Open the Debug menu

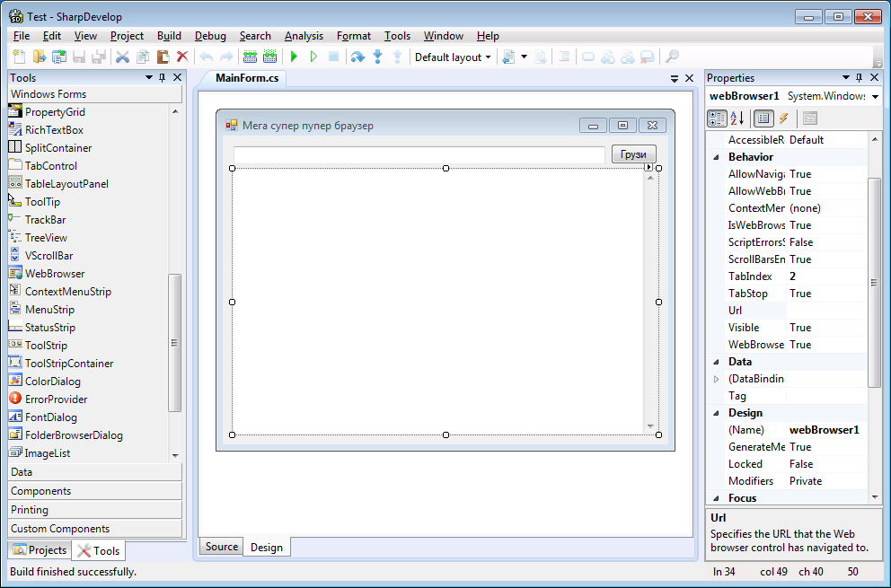click(x=210, y=36)
